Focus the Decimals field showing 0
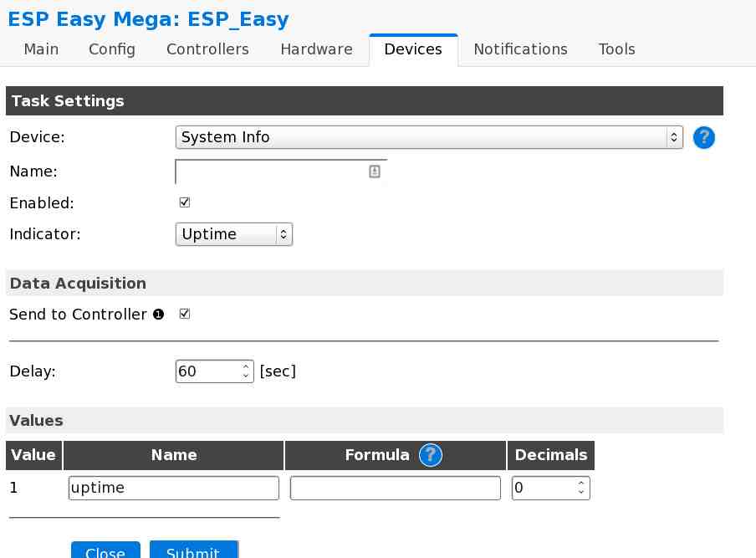Image resolution: width=756 pixels, height=558 pixels. pyautogui.click(x=550, y=488)
